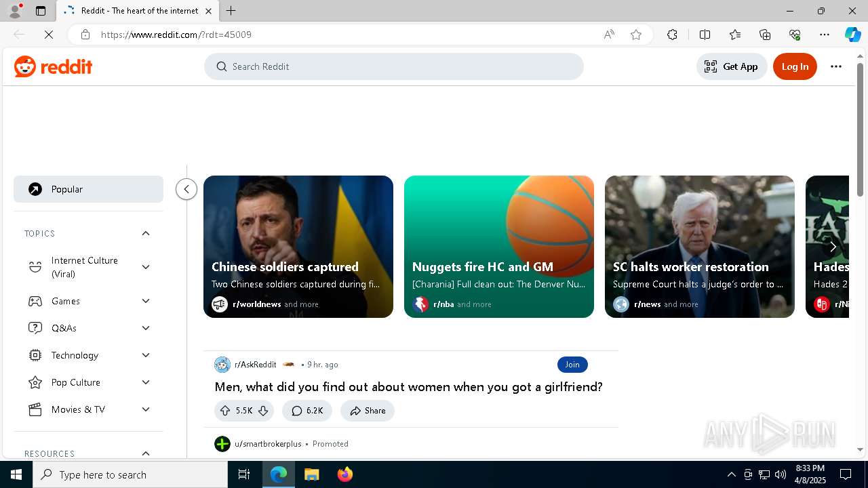868x488 pixels.
Task: Expand the Q&As topic chevron
Action: [146, 328]
